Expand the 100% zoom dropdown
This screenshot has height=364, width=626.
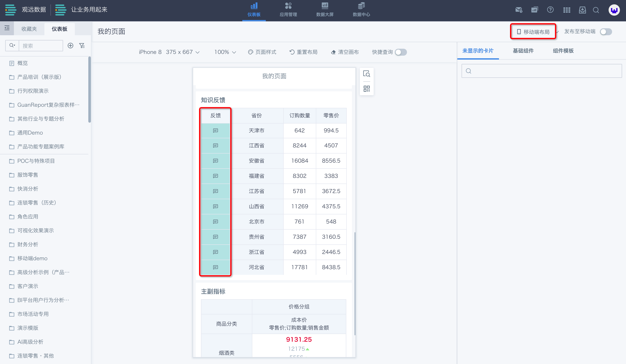225,52
